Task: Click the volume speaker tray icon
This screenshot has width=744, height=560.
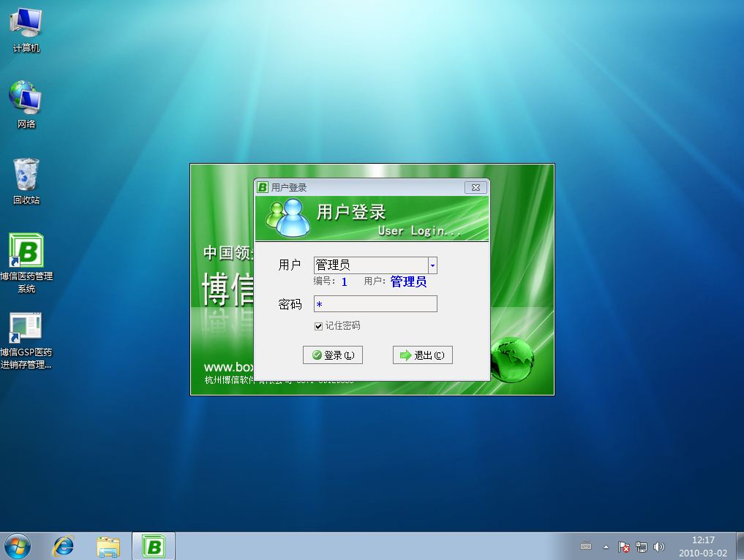Action: click(659, 546)
